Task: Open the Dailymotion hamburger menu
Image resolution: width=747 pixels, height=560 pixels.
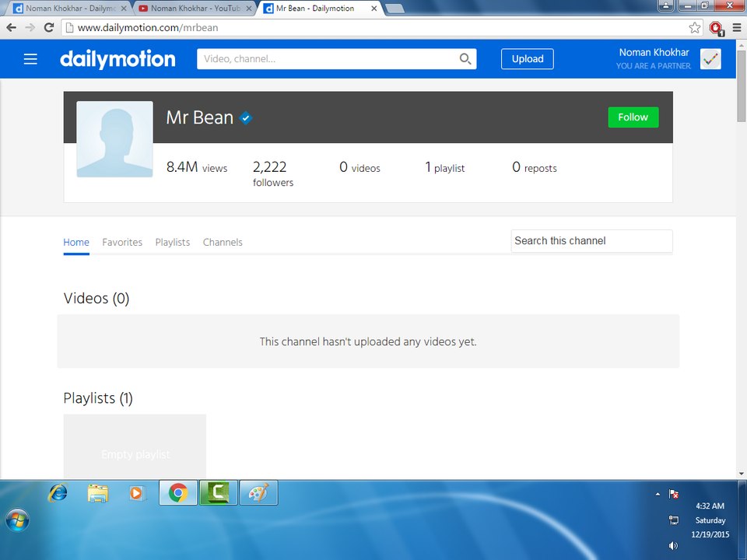Action: coord(30,59)
